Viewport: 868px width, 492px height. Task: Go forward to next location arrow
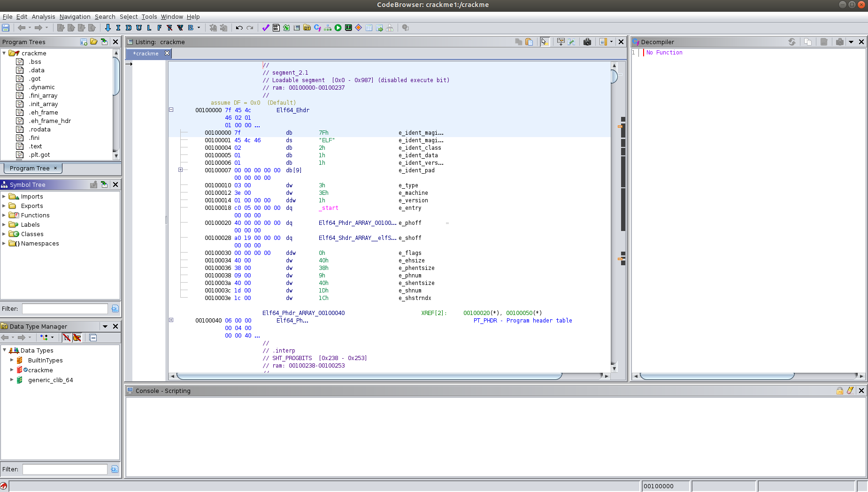[x=38, y=28]
